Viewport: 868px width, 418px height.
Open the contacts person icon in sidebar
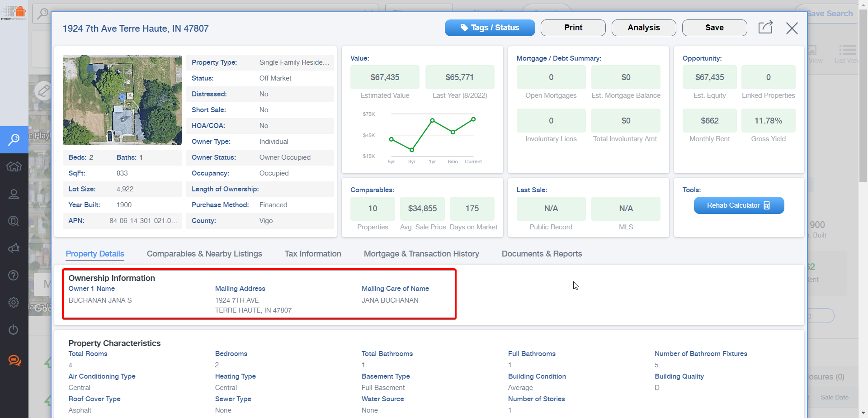14,194
